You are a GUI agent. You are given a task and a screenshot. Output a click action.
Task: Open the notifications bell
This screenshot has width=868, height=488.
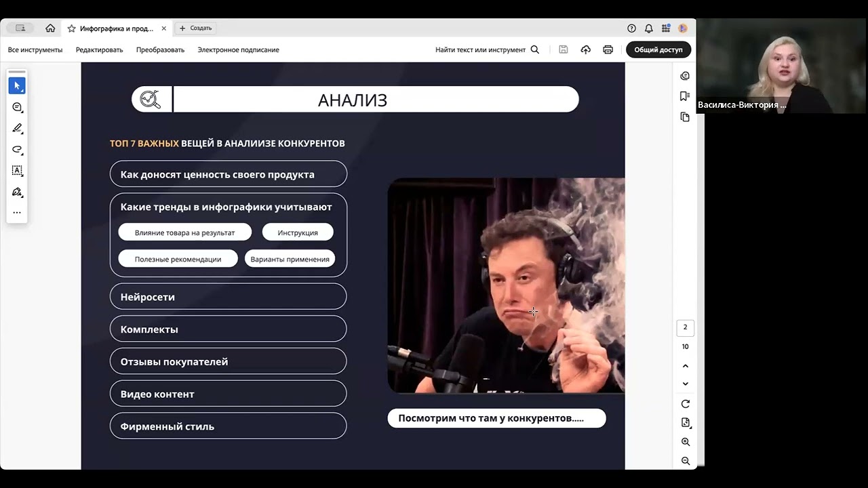tap(648, 28)
